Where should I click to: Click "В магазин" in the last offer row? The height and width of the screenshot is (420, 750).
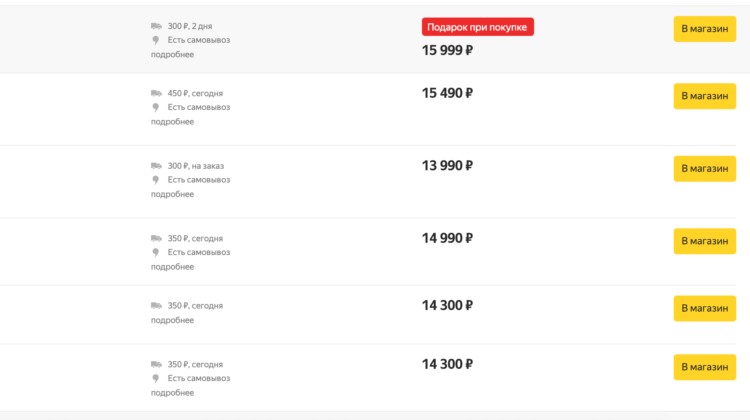click(705, 367)
